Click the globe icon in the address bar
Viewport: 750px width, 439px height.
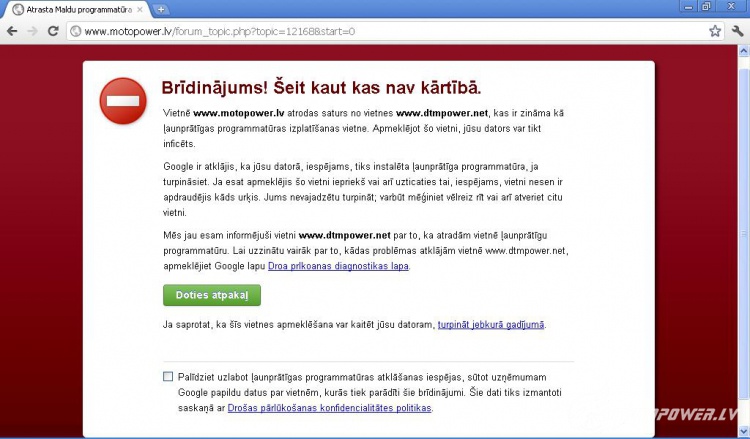point(76,32)
